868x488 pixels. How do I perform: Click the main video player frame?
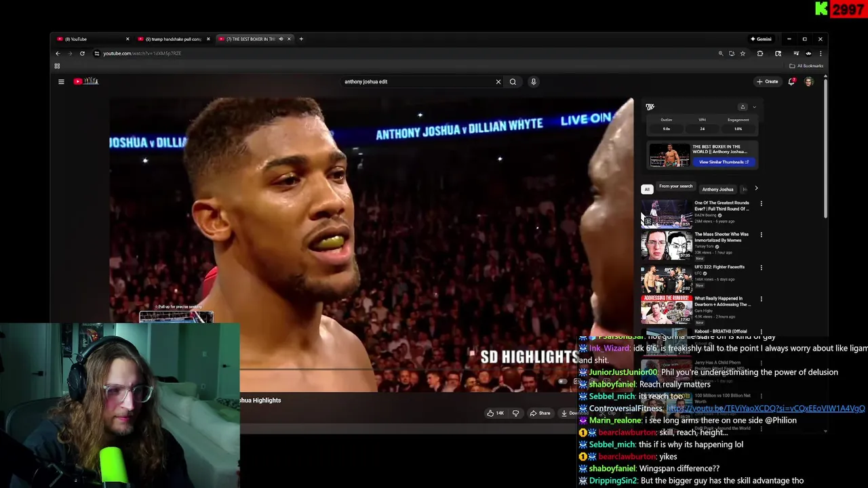tap(372, 244)
